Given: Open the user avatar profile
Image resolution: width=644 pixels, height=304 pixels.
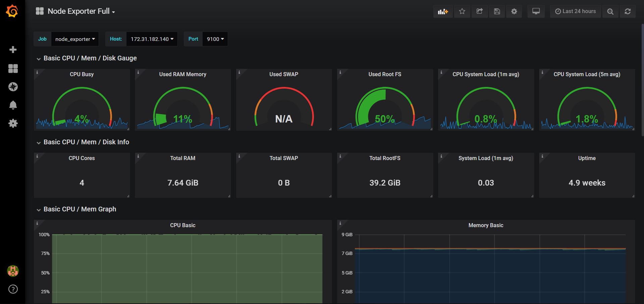Looking at the screenshot, I should tap(13, 271).
